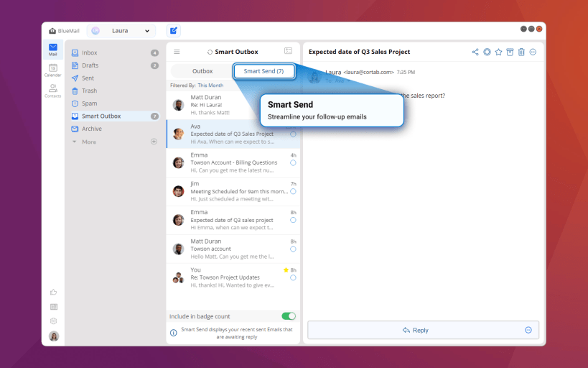Share the opened email
Screen dimensions: 588x368
(x=475, y=52)
